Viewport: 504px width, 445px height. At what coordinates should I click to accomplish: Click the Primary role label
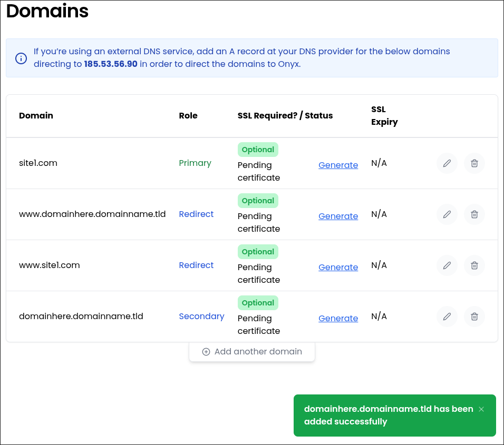(195, 163)
